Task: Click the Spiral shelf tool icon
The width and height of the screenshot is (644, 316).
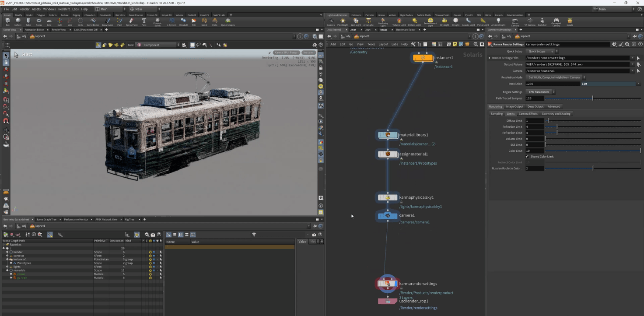Action: pos(204,21)
